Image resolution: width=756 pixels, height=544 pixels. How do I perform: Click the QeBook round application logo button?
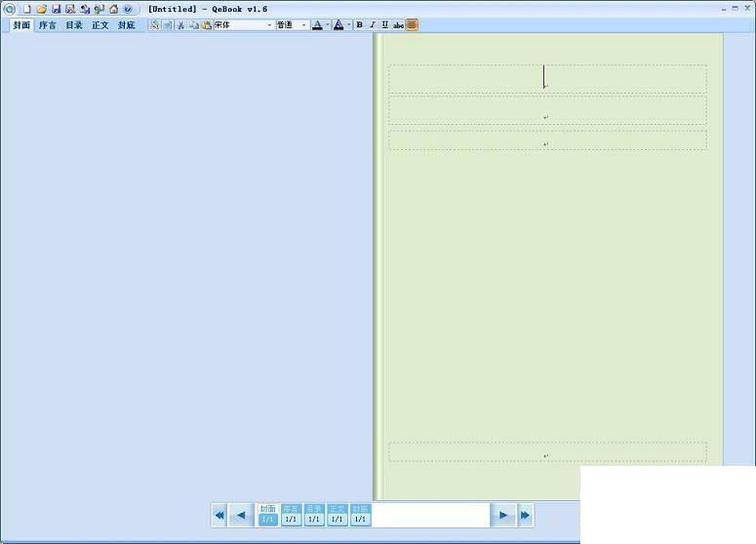point(9,9)
